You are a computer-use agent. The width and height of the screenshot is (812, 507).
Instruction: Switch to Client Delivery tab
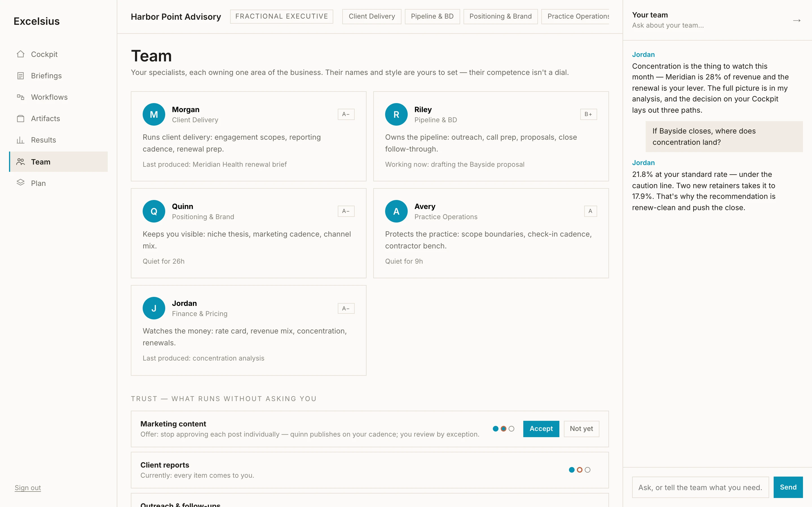[371, 16]
